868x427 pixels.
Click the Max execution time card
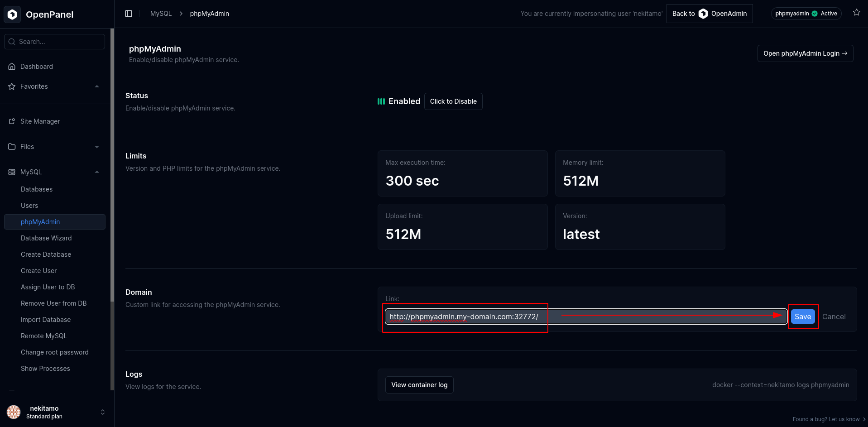(463, 173)
